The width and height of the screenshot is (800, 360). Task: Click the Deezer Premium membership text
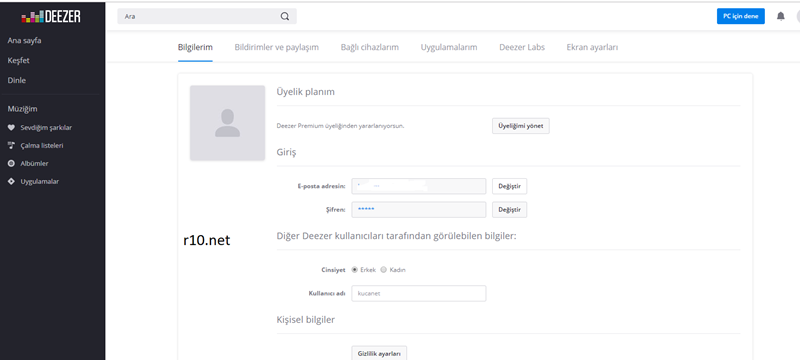point(340,125)
